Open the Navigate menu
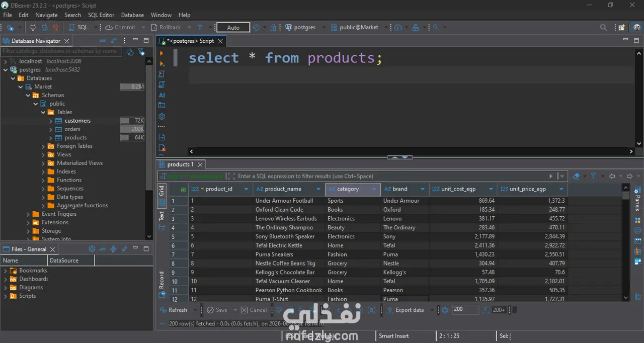Viewport: 644px width, 343px height. tap(46, 15)
